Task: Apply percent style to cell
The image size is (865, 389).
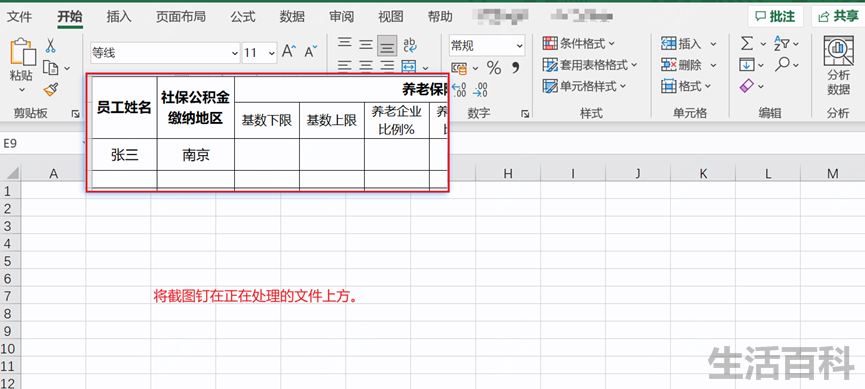Action: 494,68
